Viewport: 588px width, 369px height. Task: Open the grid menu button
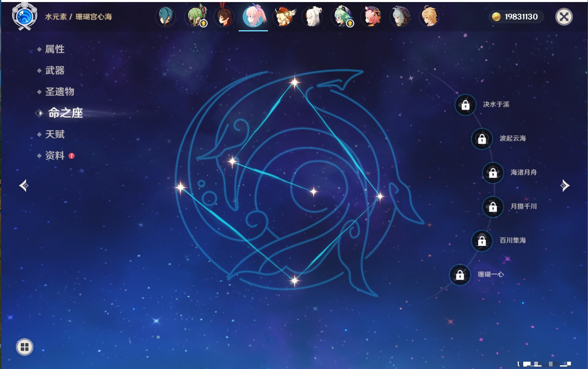[24, 347]
